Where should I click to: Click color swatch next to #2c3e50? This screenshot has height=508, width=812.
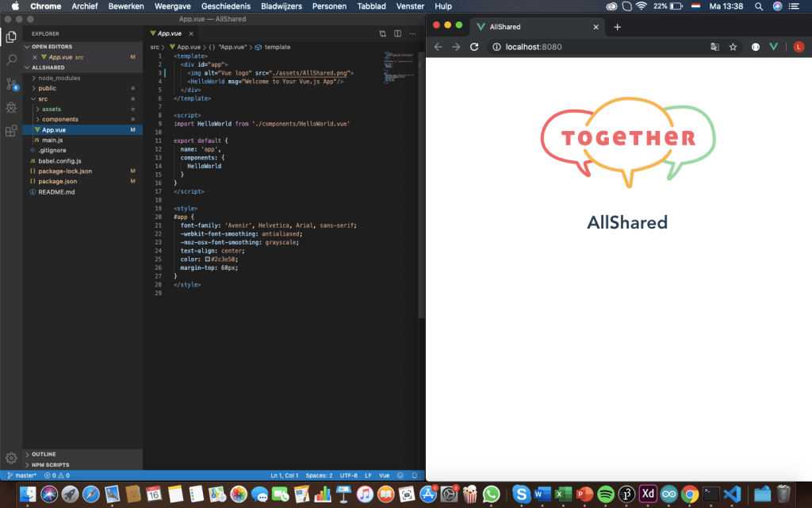[x=208, y=260]
